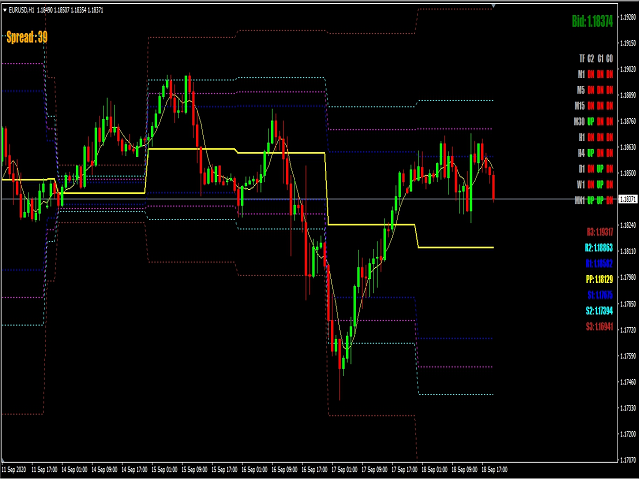Screen dimensions: 640x480
Task: Click the R2: 1.18863 resistance label
Action: click(x=599, y=248)
